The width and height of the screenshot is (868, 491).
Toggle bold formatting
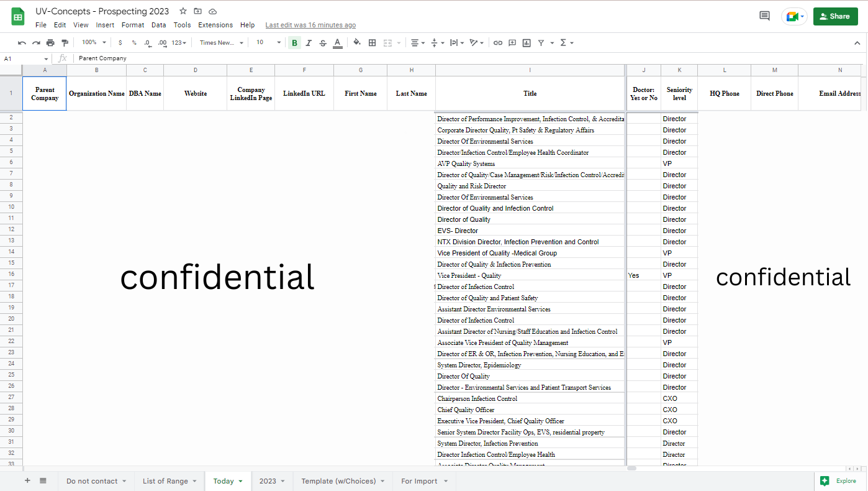pyautogui.click(x=294, y=43)
